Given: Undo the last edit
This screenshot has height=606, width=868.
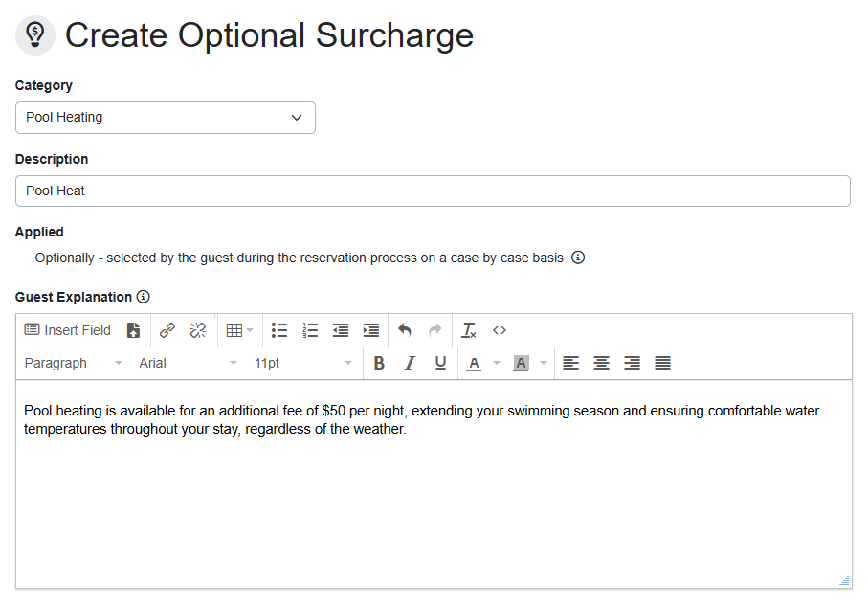Looking at the screenshot, I should point(405,330).
